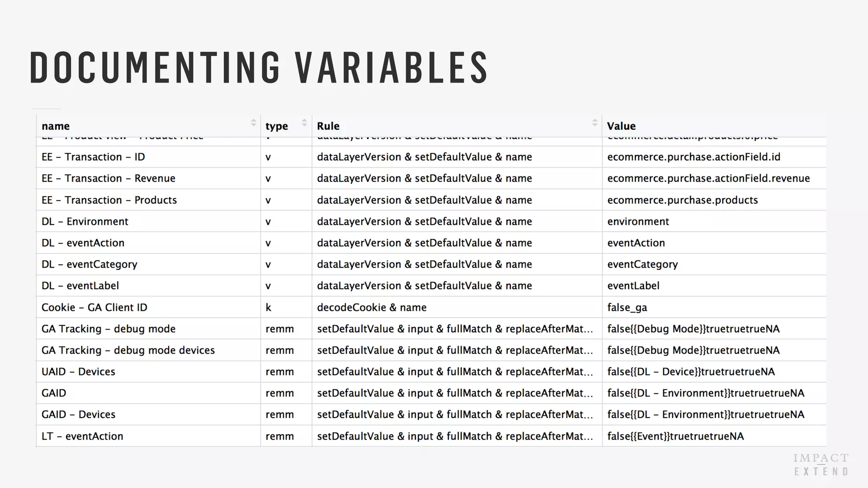Select 'GA Tracking – debug mode devices' cell
Screen dimensions: 868x488
148,350
